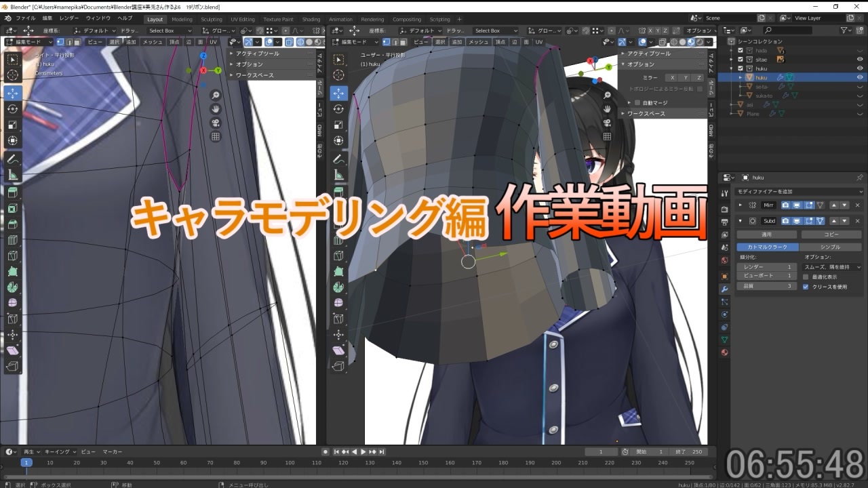868x488 pixels.
Task: Hide the sitae collection with eye icon
Action: coord(860,60)
